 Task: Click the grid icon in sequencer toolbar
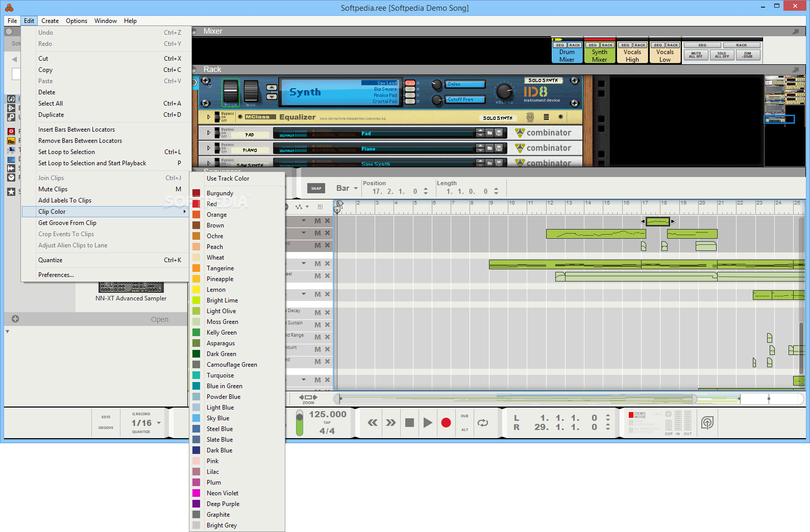click(x=320, y=207)
